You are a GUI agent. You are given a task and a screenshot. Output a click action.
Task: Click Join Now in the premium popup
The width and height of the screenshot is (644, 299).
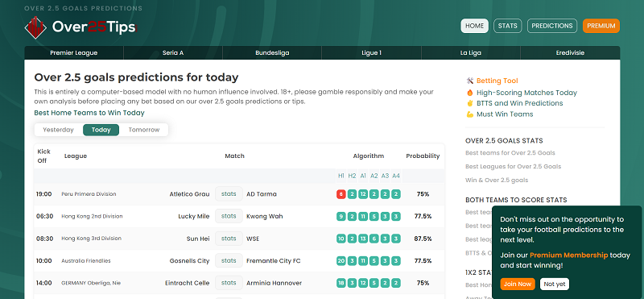click(x=518, y=284)
